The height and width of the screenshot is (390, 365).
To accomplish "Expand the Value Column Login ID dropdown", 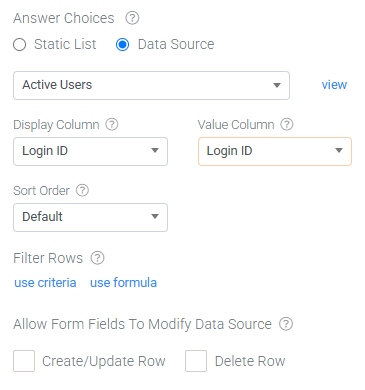I will (x=275, y=151).
